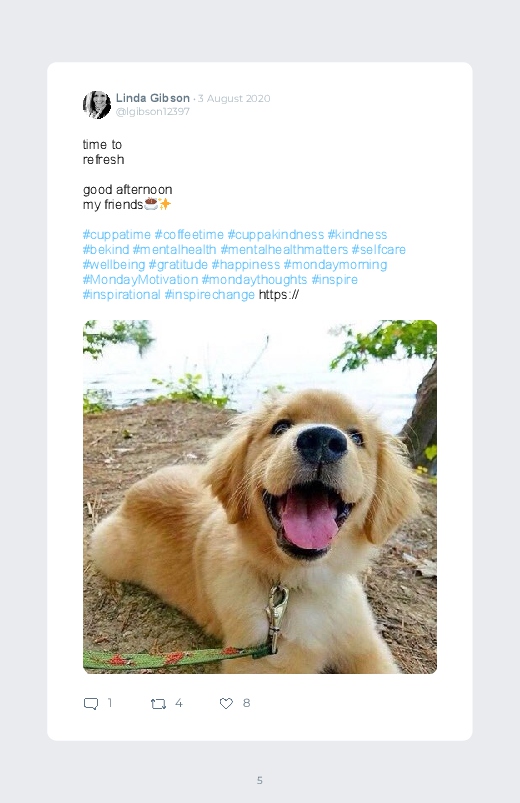This screenshot has height=803, width=520.
Task: Like the tweet with heart icon
Action: (226, 704)
